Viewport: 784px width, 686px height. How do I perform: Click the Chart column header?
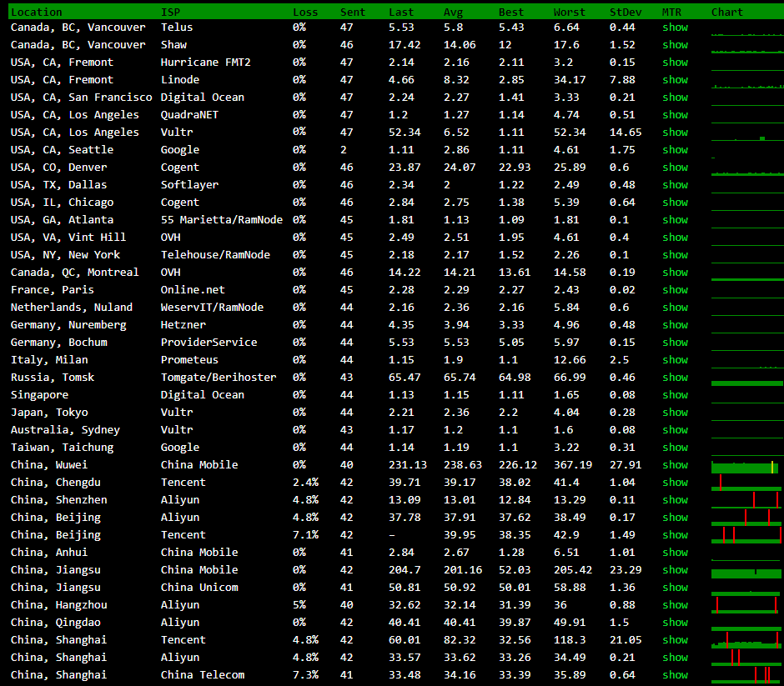tap(727, 12)
